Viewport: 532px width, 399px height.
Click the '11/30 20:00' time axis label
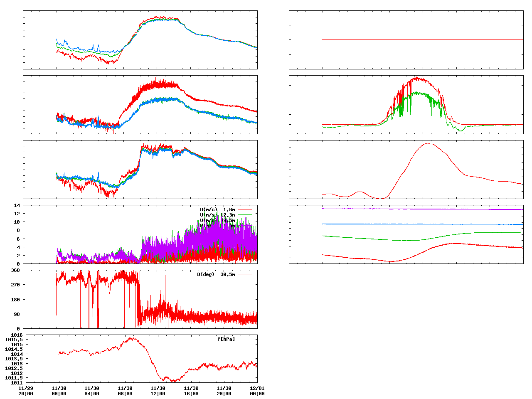click(x=224, y=391)
